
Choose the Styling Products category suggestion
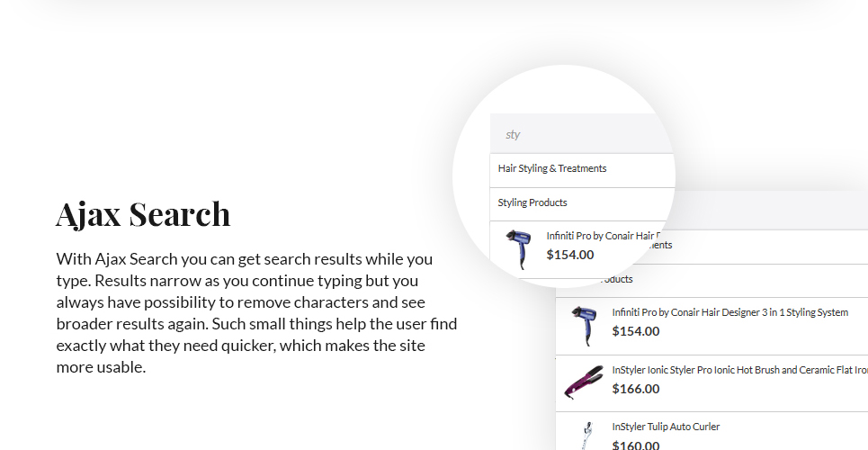click(532, 202)
